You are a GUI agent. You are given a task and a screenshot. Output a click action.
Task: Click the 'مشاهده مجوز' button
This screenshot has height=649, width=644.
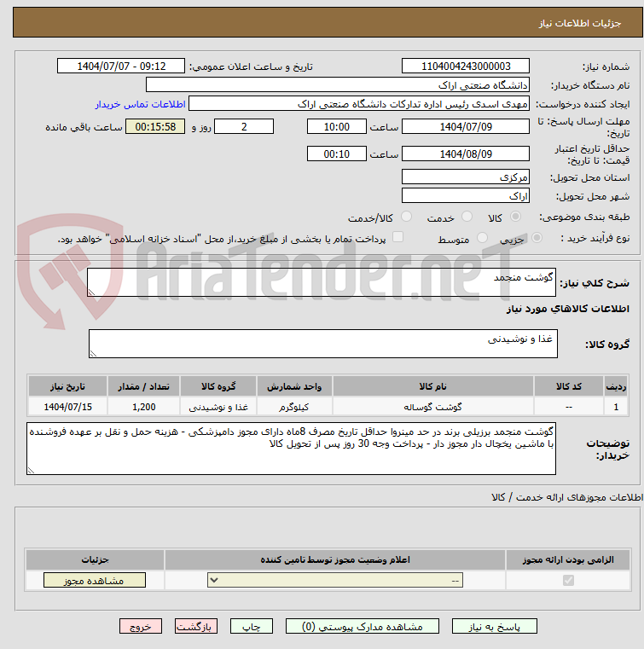(x=95, y=580)
